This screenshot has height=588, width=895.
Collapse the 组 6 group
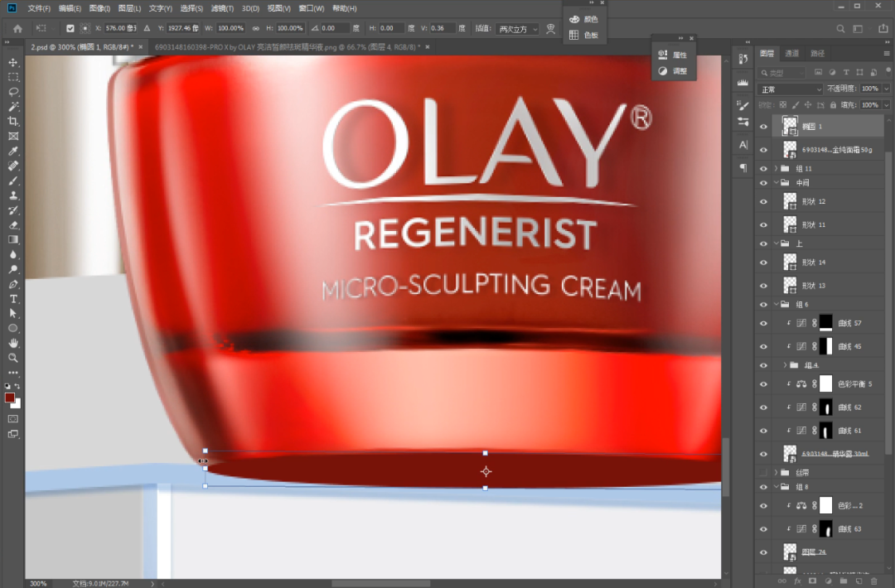776,305
